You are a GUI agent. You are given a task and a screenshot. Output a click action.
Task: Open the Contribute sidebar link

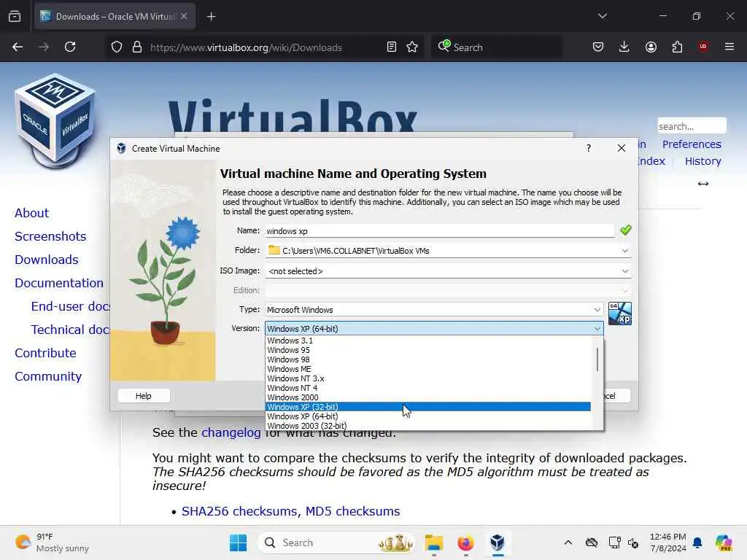45,353
